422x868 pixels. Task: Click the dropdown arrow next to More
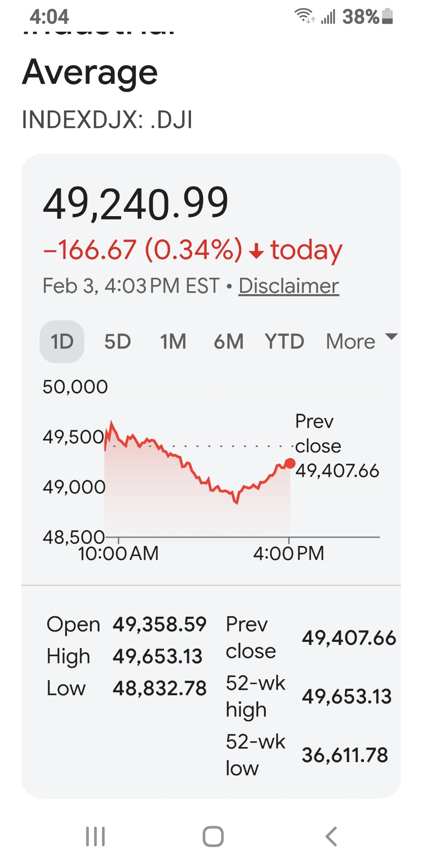point(391,337)
